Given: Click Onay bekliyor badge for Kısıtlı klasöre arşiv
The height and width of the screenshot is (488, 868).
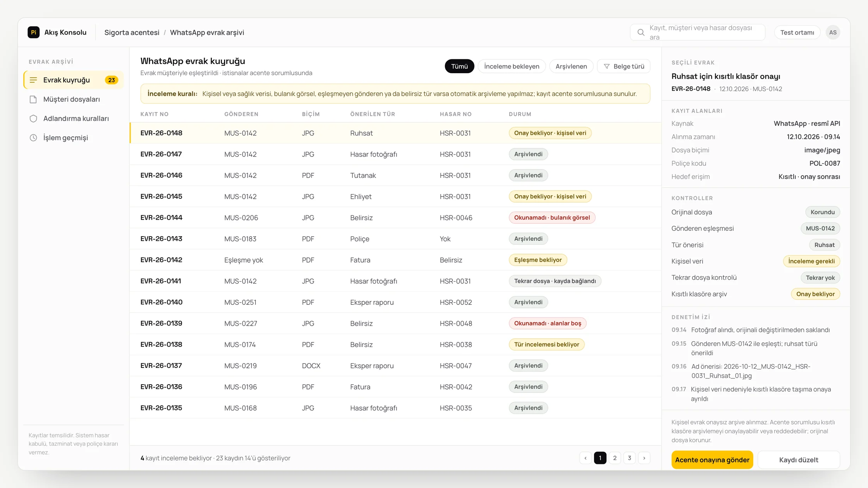Looking at the screenshot, I should point(815,294).
